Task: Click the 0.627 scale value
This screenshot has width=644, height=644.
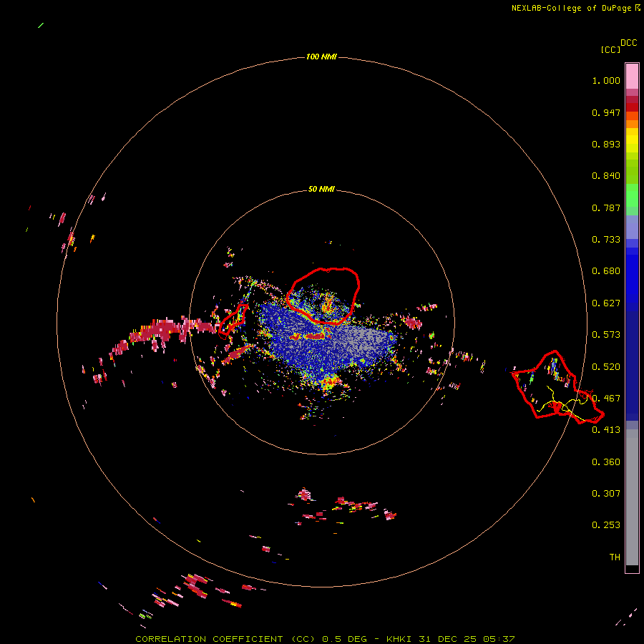Action: click(606, 303)
